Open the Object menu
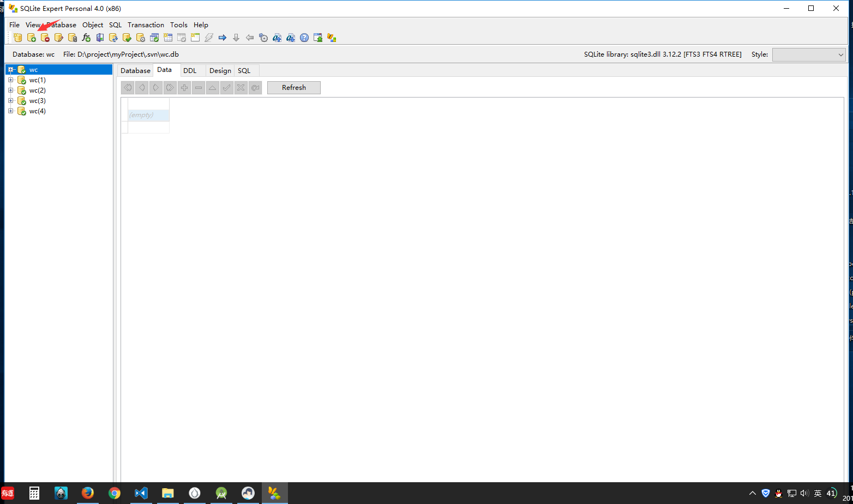The height and width of the screenshot is (504, 853). coord(93,25)
